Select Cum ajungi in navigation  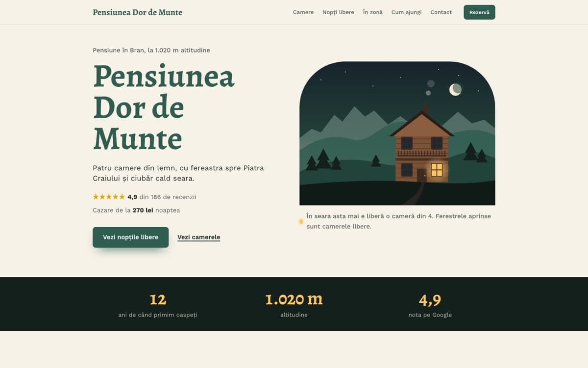pos(406,12)
